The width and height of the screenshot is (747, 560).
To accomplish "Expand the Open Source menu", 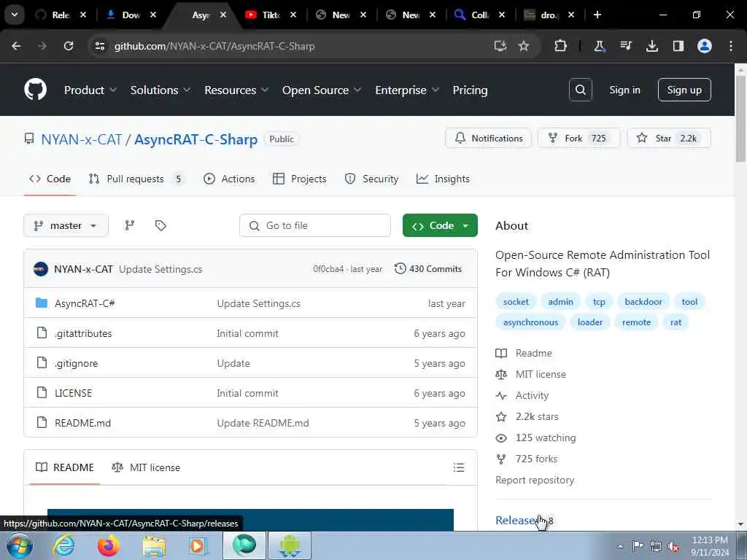I will coord(321,90).
